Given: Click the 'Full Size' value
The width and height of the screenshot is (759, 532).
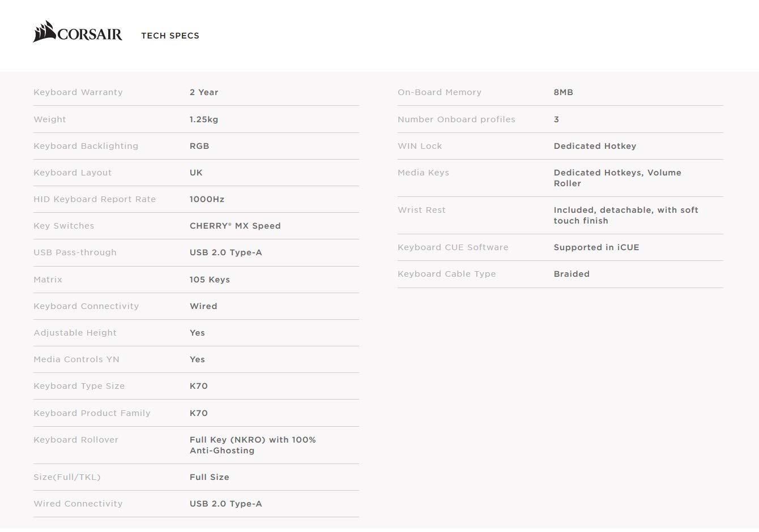Looking at the screenshot, I should pos(210,477).
